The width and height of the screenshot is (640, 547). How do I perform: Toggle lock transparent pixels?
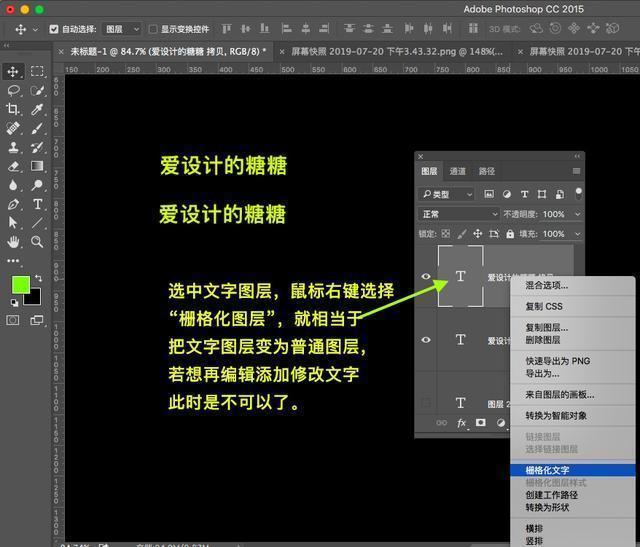pos(446,234)
